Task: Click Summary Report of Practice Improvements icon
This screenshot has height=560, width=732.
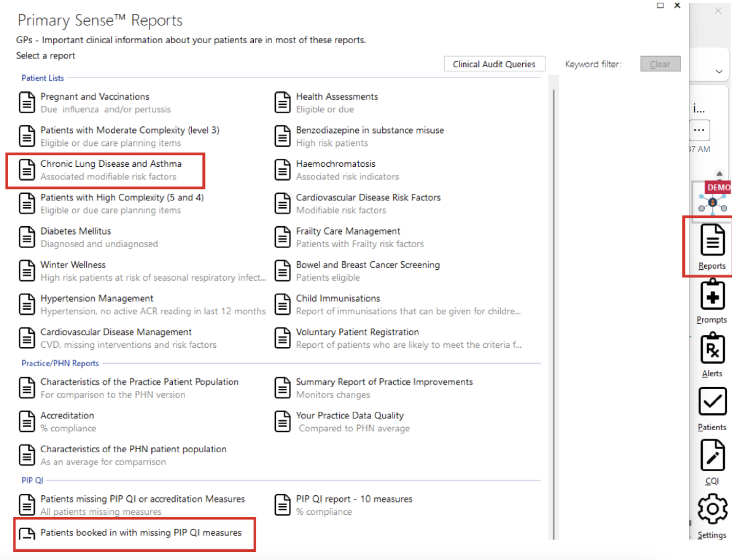Action: (283, 387)
